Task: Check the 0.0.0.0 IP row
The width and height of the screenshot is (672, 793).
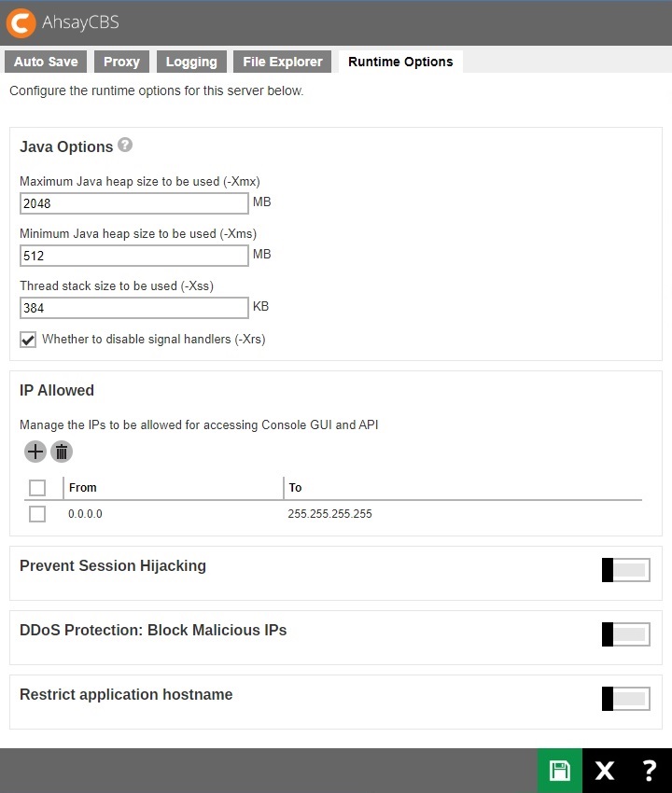Action: [37, 513]
